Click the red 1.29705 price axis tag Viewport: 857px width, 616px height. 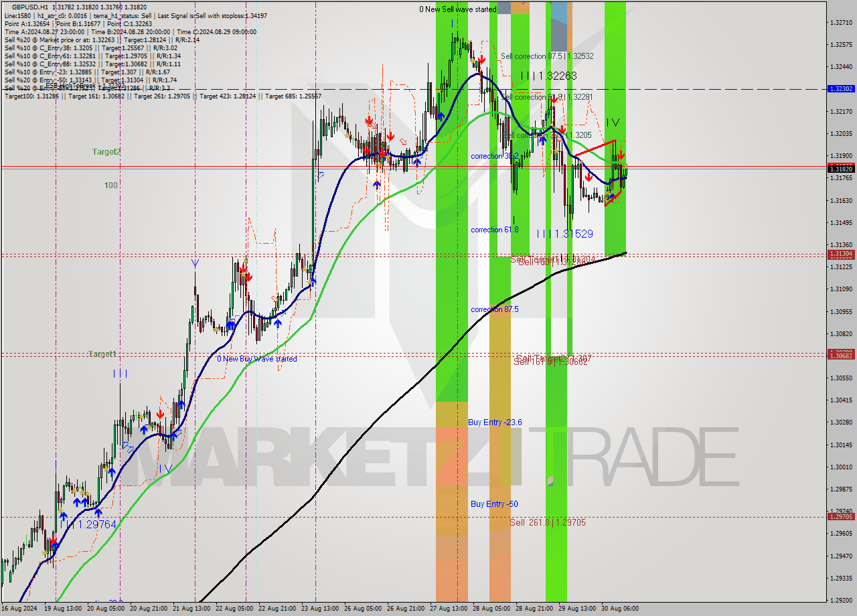841,516
